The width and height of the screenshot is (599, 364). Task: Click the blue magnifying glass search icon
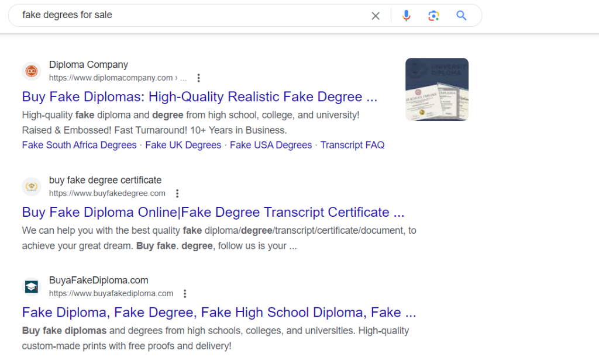462,16
